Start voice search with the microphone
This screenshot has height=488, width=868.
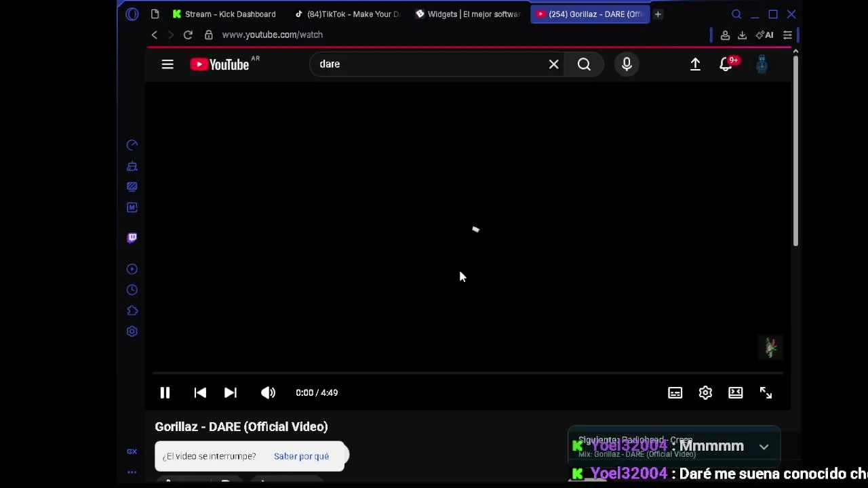(x=627, y=64)
